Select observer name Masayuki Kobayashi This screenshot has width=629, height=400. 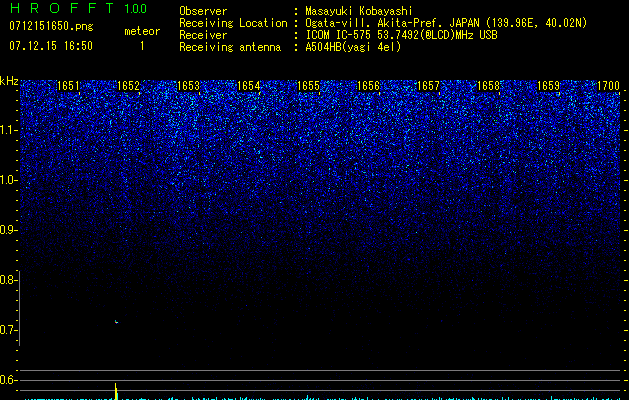coord(359,11)
